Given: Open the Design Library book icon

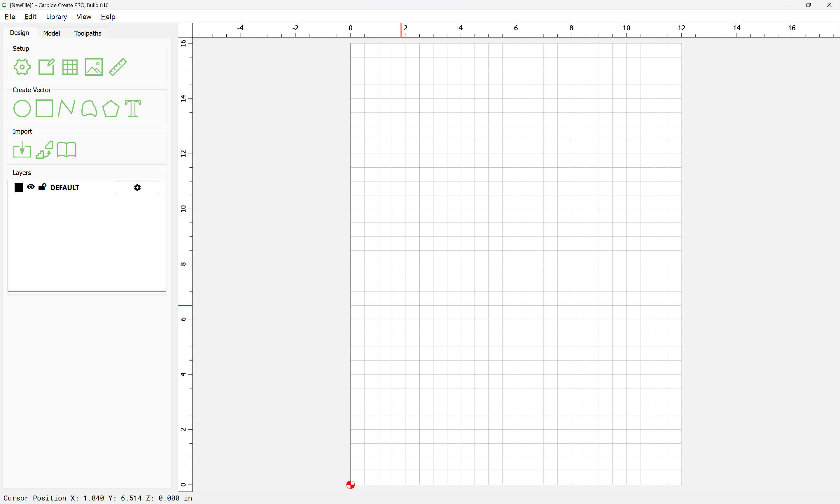Looking at the screenshot, I should coord(66,149).
